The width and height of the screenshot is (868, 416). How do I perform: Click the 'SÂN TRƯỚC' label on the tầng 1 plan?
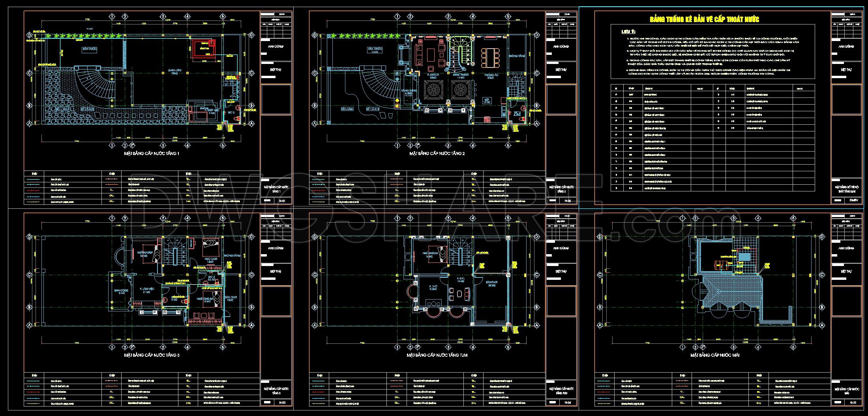[90, 49]
